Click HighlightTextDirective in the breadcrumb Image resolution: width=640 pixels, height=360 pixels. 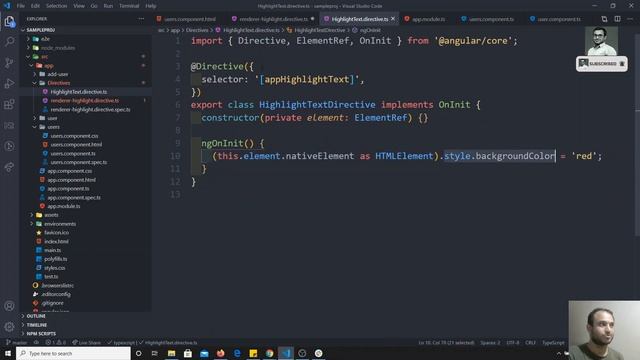[320, 30]
